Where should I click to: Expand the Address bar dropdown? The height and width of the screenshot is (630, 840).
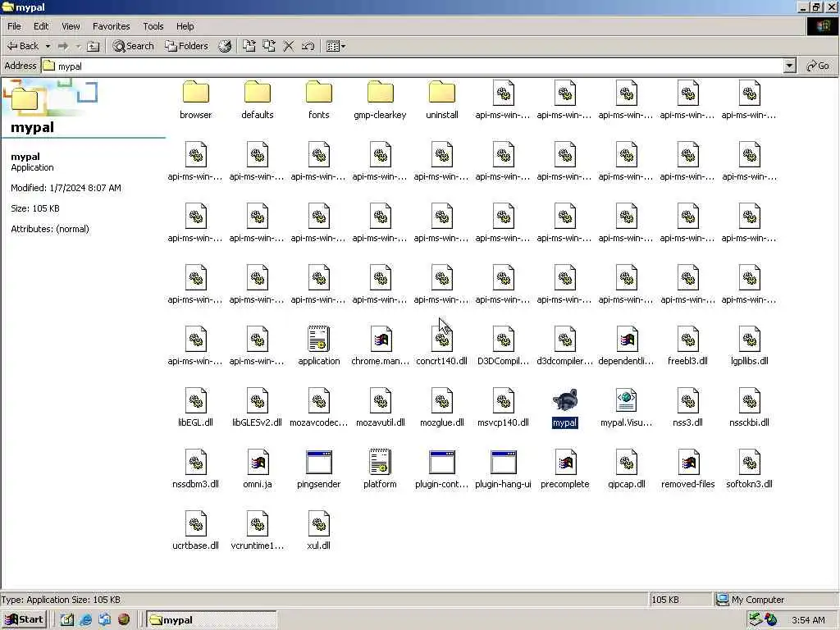point(789,66)
